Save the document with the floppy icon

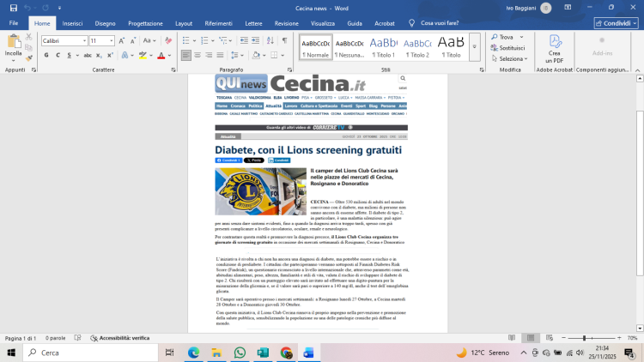tap(14, 8)
